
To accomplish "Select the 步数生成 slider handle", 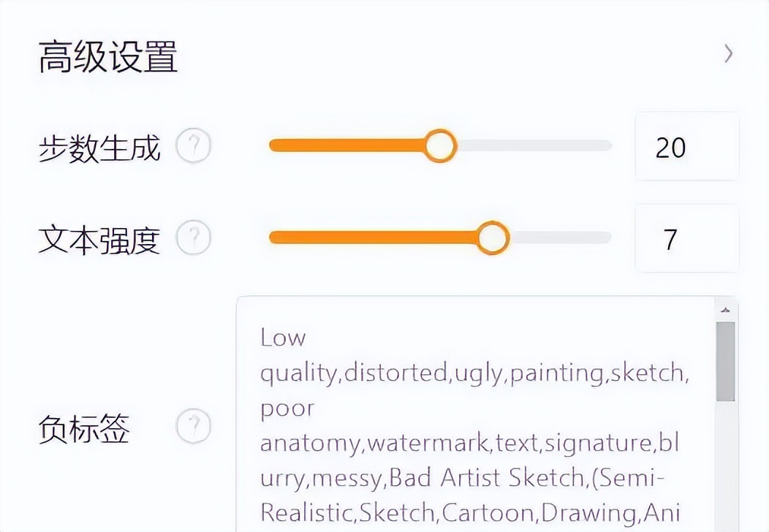I will [x=442, y=146].
